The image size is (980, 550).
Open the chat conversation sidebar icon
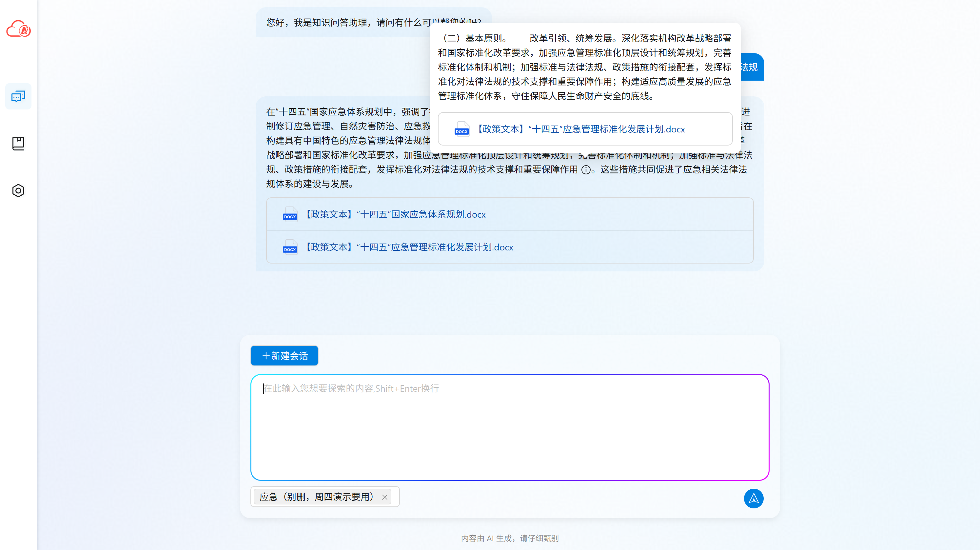[x=18, y=96]
